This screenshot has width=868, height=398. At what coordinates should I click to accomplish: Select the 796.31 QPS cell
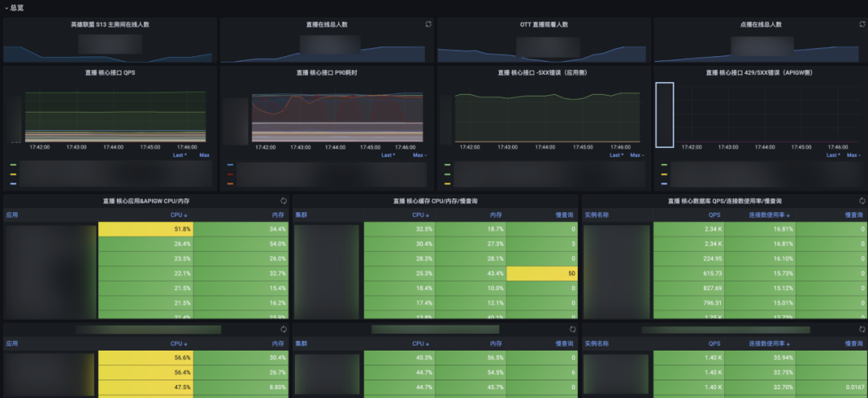[x=689, y=303]
